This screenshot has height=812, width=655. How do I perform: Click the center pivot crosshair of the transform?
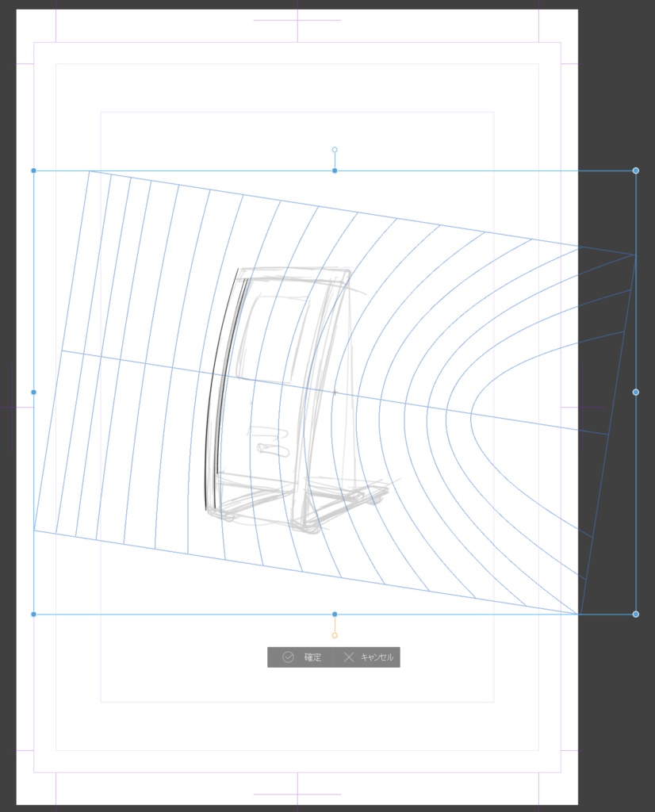click(335, 393)
